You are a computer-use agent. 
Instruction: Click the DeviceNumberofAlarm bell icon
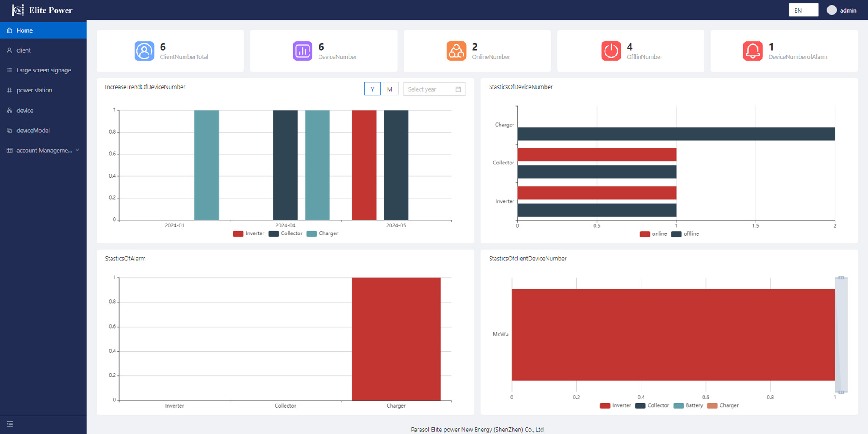coord(753,51)
